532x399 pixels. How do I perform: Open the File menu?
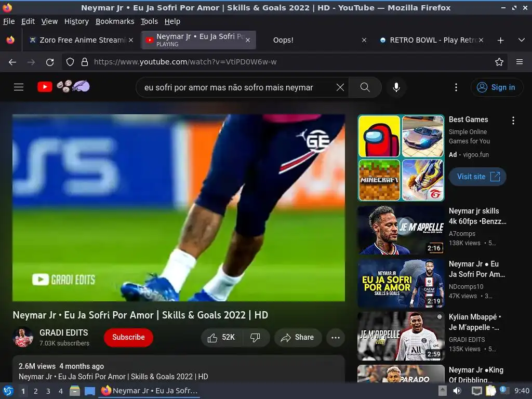coord(9,21)
